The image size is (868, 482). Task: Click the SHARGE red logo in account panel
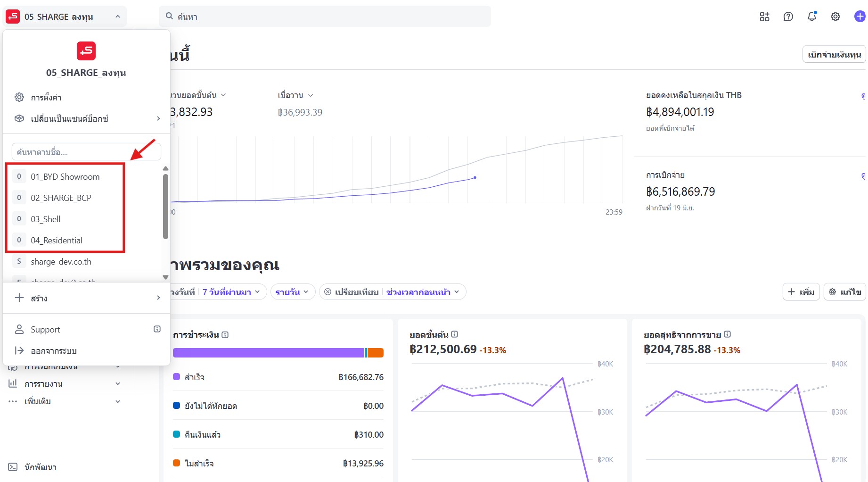(86, 51)
